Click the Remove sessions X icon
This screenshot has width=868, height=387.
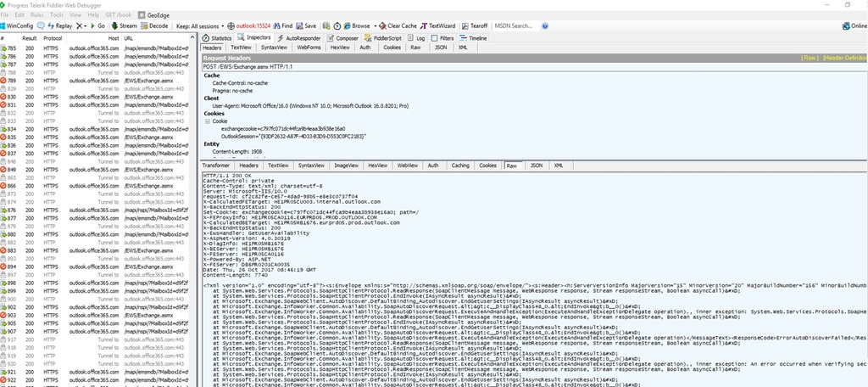point(79,26)
